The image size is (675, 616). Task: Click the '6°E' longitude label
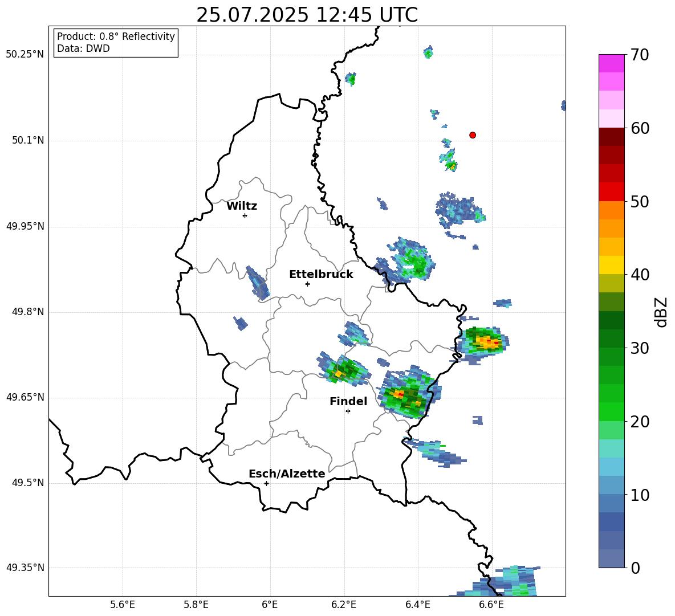point(270,605)
